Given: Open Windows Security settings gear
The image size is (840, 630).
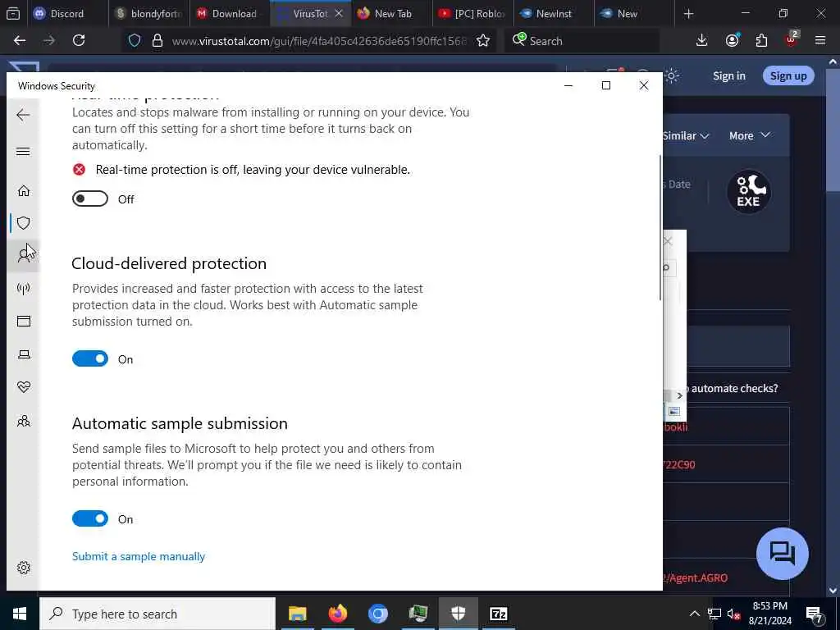Looking at the screenshot, I should click(24, 568).
